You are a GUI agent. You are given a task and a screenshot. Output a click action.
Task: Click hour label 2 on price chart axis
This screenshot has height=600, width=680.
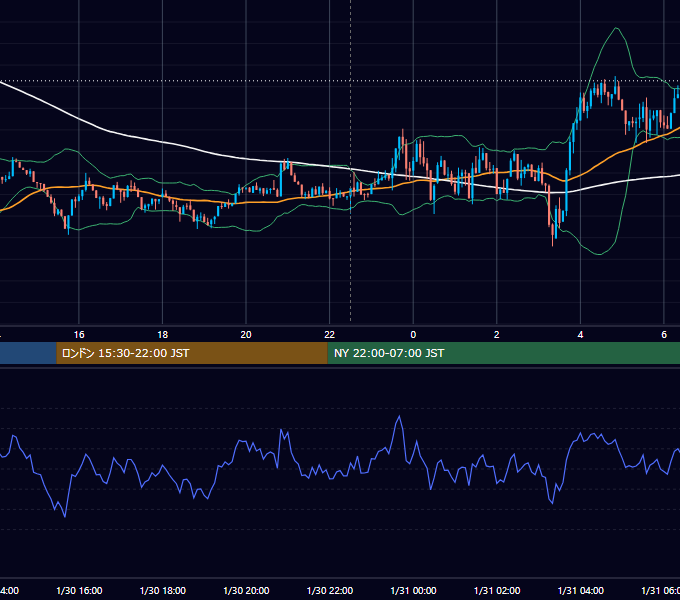point(497,334)
